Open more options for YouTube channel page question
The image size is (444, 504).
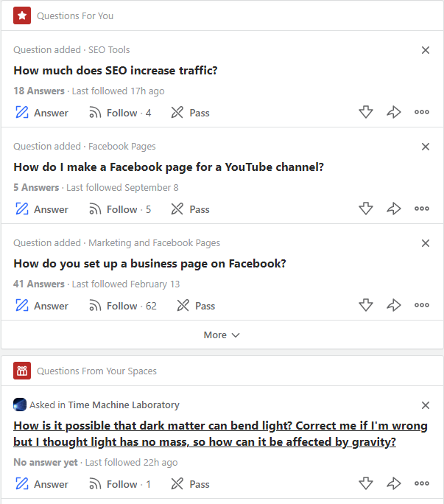[421, 209]
